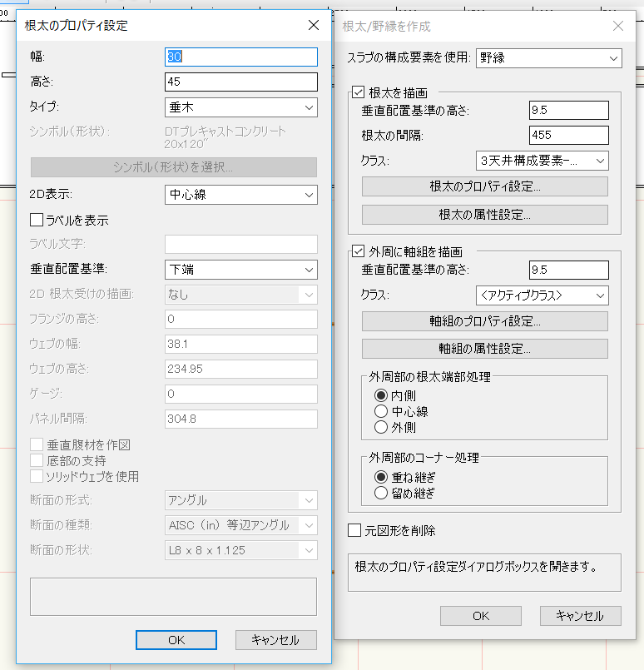This screenshot has height=670, width=644.
Task: Enable the 元図形を削除 checkbox
Action: [x=354, y=530]
